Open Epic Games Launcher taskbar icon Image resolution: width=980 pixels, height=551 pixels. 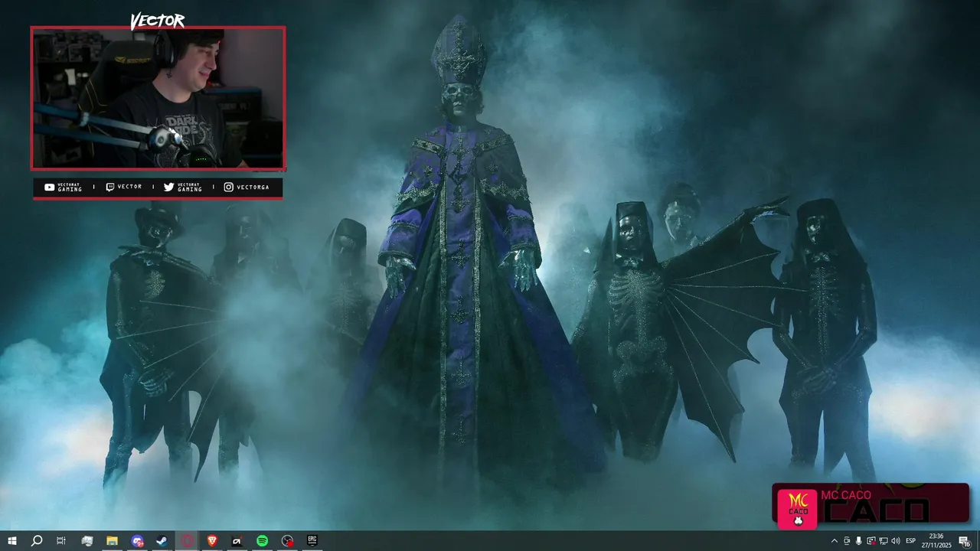pyautogui.click(x=312, y=541)
